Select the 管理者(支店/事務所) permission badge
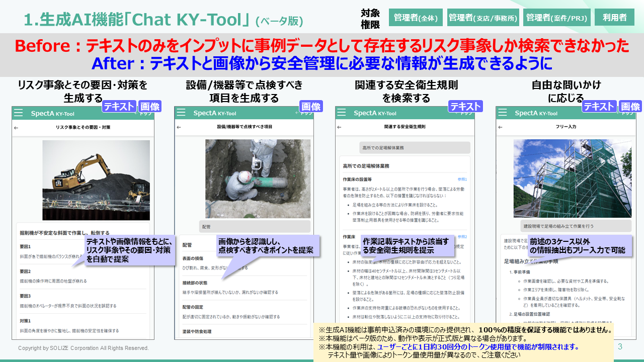644x362 pixels. [482, 18]
